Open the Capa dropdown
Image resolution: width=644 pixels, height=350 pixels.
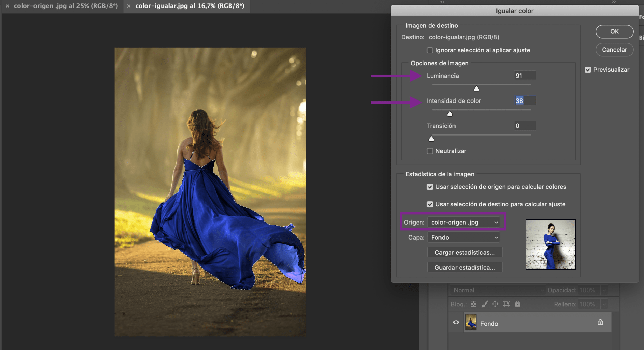click(x=464, y=237)
